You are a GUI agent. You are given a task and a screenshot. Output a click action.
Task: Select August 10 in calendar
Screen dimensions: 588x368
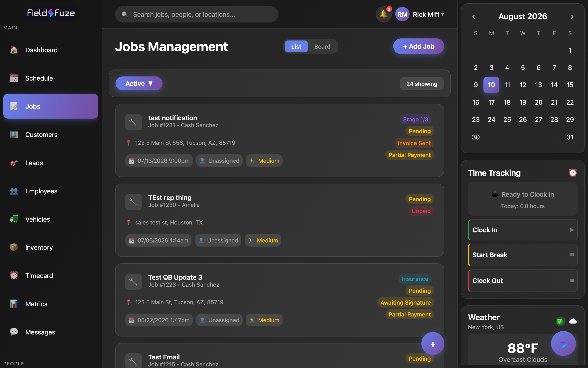pyautogui.click(x=491, y=85)
